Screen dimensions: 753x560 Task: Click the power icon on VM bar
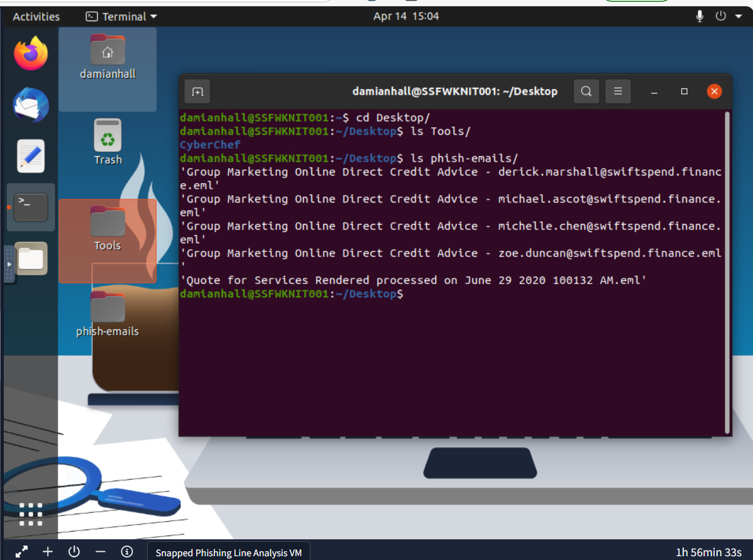click(x=74, y=552)
